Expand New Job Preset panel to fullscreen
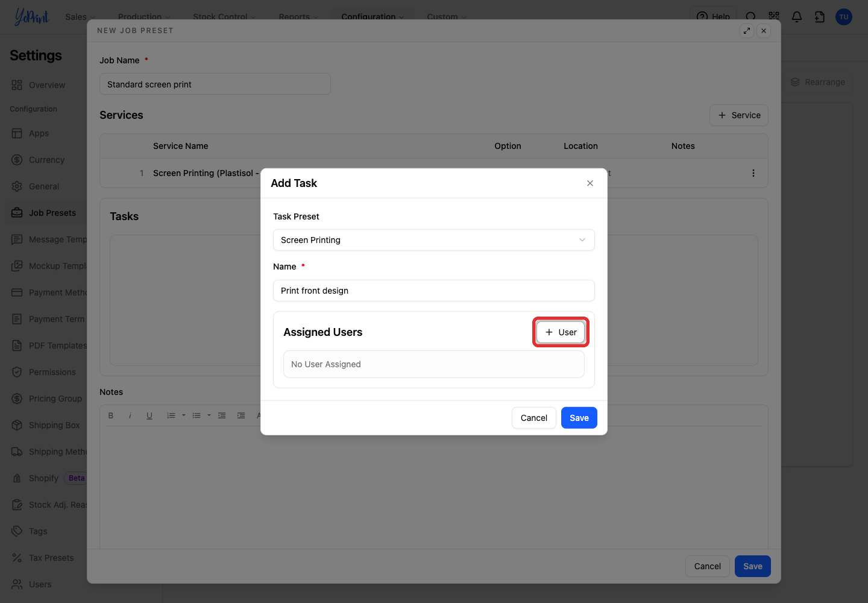The height and width of the screenshot is (603, 868). [x=747, y=31]
